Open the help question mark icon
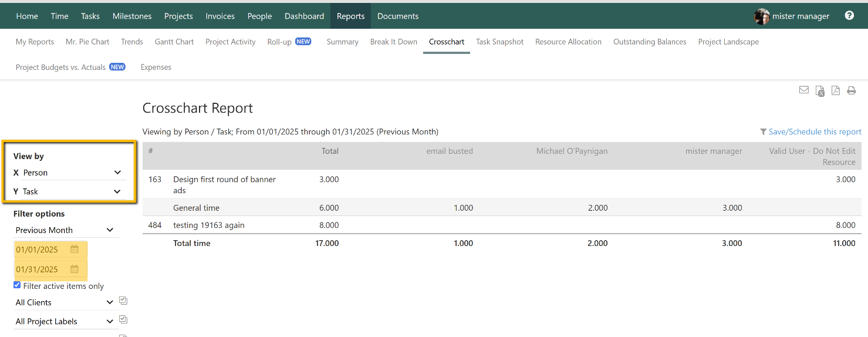 click(849, 16)
